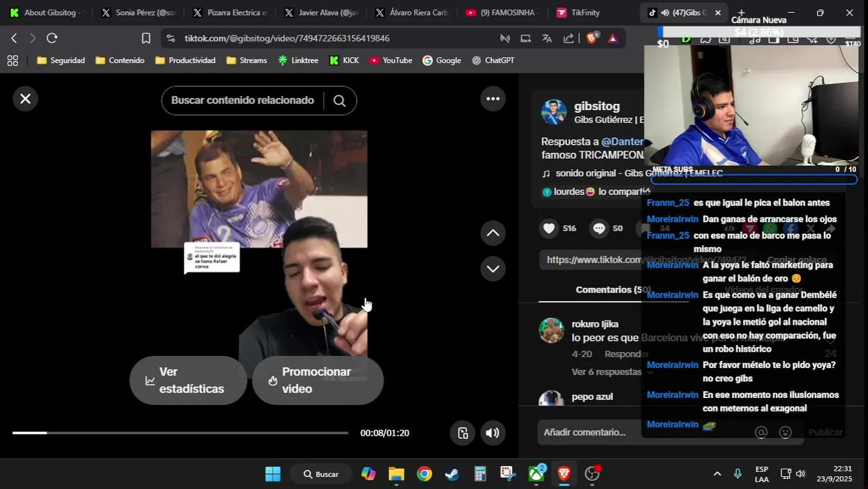Switch to the Comentarios tab
This screenshot has height=489, width=868.
(613, 289)
